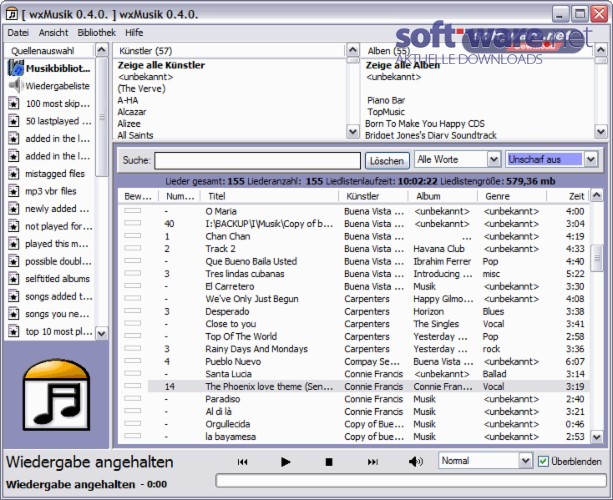Click the Quellenauswahl scroll down arrow

[x=102, y=333]
